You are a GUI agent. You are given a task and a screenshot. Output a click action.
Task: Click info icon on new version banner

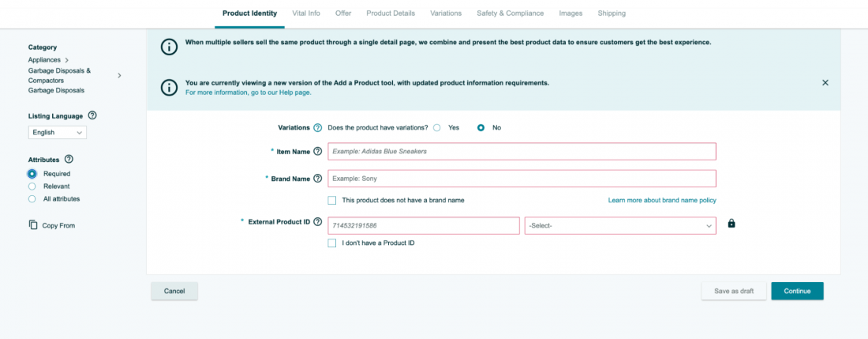[x=169, y=87]
